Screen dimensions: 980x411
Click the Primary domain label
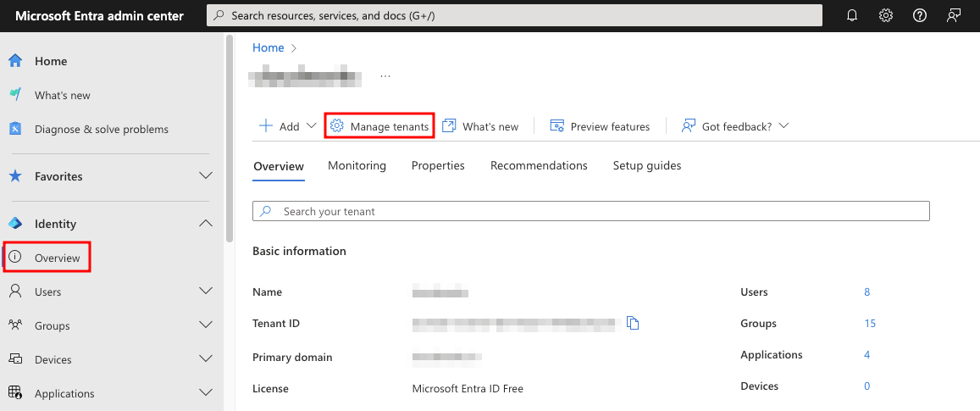[292, 358]
